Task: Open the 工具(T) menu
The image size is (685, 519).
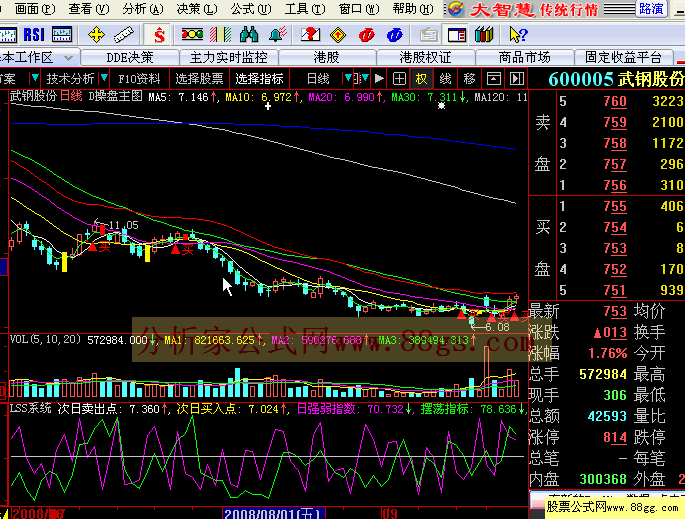Action: 305,9
